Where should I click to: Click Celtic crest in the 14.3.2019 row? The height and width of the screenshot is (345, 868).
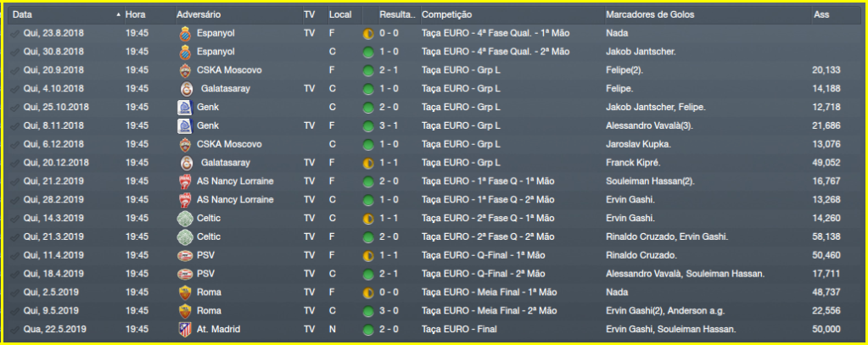(x=185, y=218)
